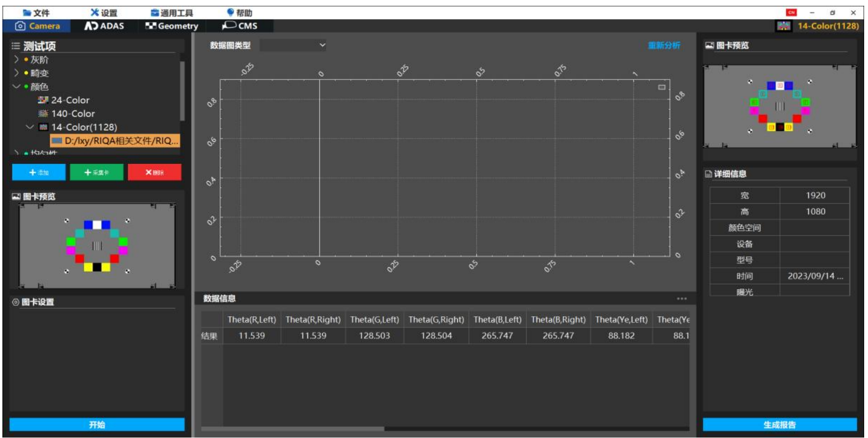Viewport: 868px width, 438px height.
Task: Open the three-dot menu in 数据信息 panel
Action: [681, 299]
